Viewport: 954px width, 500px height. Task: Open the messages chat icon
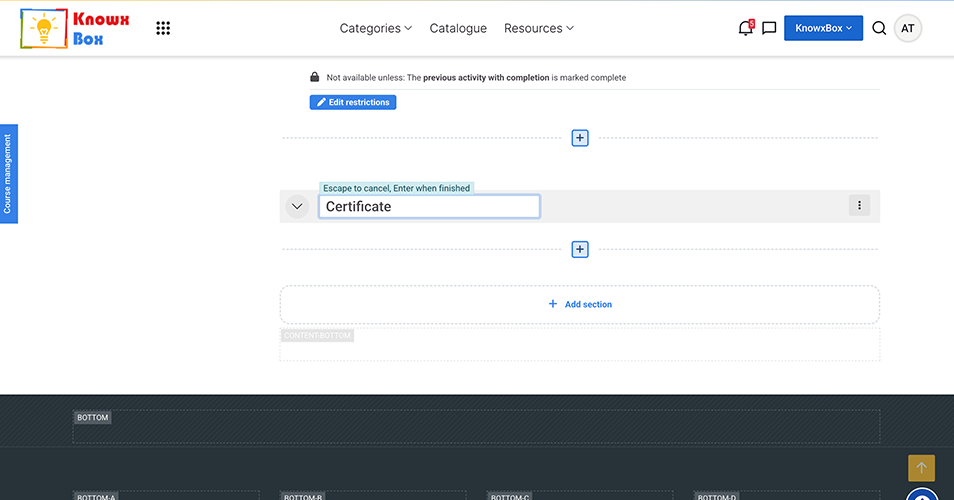point(769,28)
